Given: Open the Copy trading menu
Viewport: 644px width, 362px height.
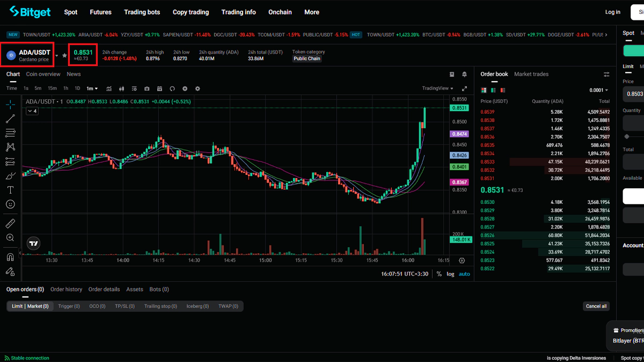Looking at the screenshot, I should 191,12.
